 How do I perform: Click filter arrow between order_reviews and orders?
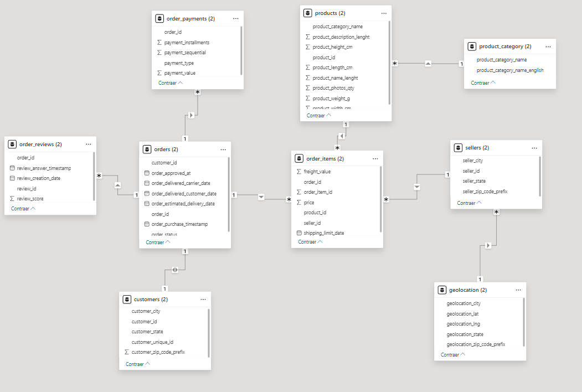(x=117, y=185)
